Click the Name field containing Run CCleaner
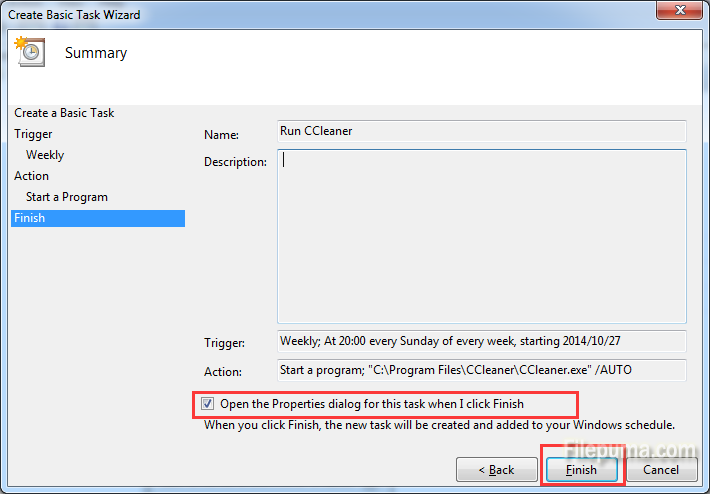Image resolution: width=710 pixels, height=494 pixels. (482, 131)
